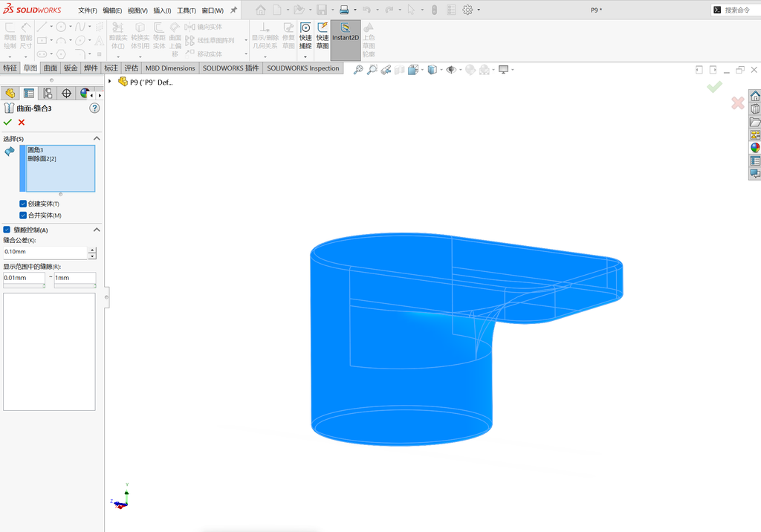Open the 编辑(E) menu
The height and width of the screenshot is (532, 761).
pos(112,10)
